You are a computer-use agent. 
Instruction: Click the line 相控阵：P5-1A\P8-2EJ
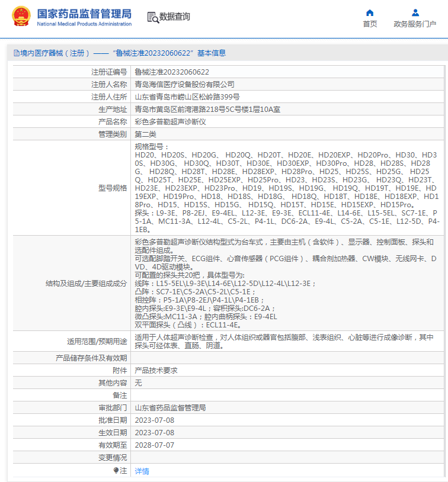coord(199,300)
